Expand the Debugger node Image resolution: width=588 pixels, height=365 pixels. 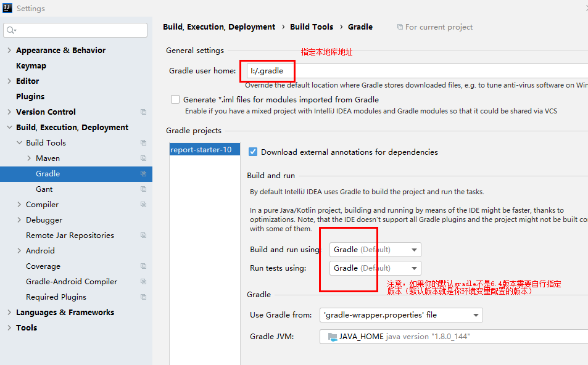[x=20, y=219]
